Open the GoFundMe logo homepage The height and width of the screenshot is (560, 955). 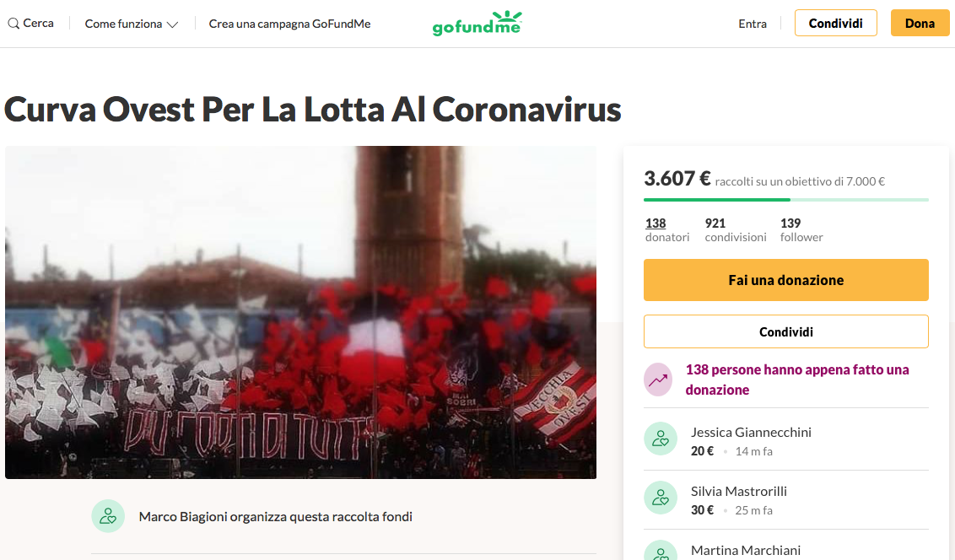pyautogui.click(x=477, y=24)
